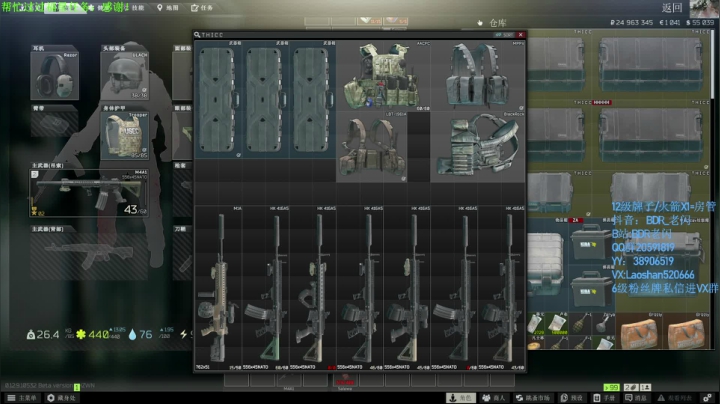Viewport: 720px width, 404px height.
Task: Click the Salewa quick-bar slot
Action: [x=345, y=381]
